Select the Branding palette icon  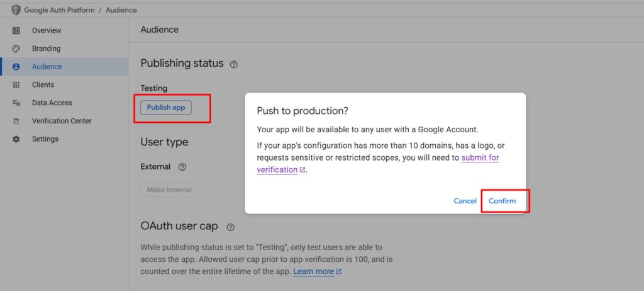coord(16,48)
